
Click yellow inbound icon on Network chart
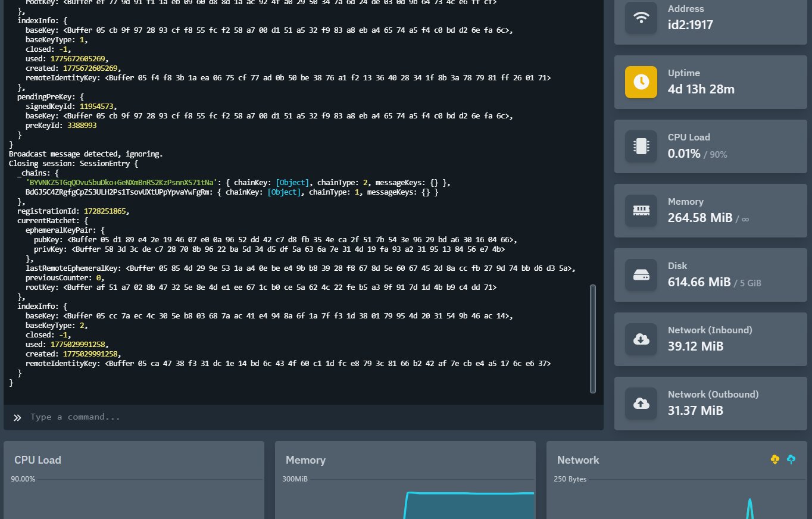[x=774, y=459]
